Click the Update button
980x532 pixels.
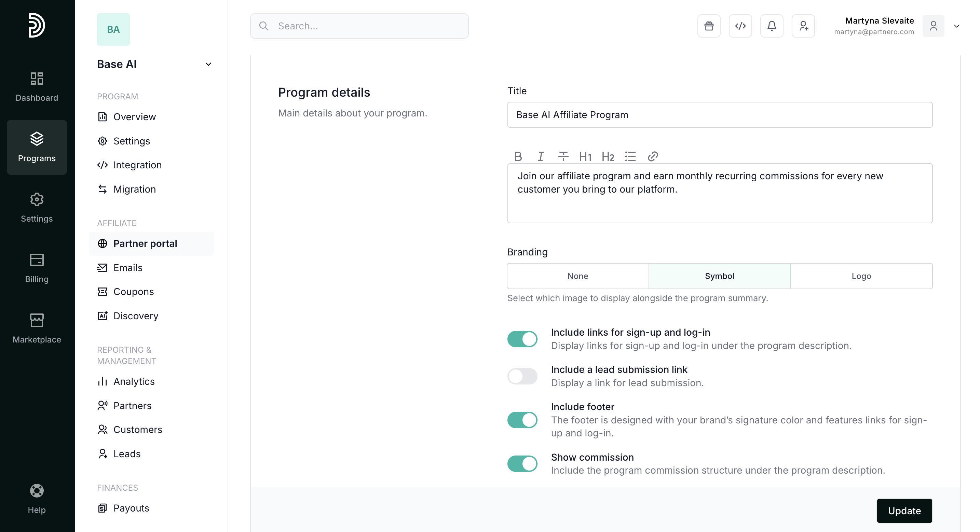(904, 511)
